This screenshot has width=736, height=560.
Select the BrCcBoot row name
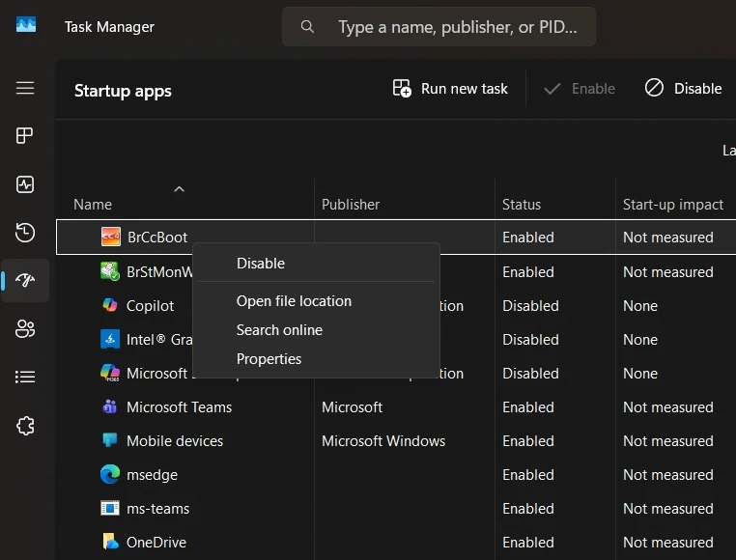point(157,238)
